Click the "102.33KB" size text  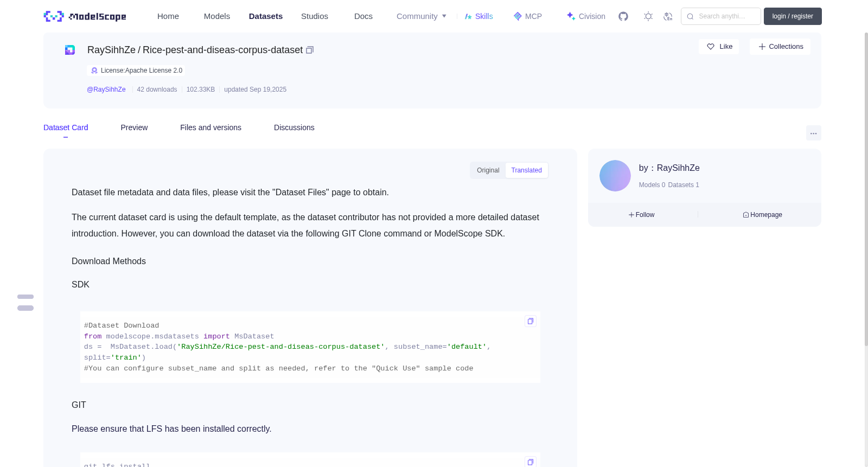point(201,89)
